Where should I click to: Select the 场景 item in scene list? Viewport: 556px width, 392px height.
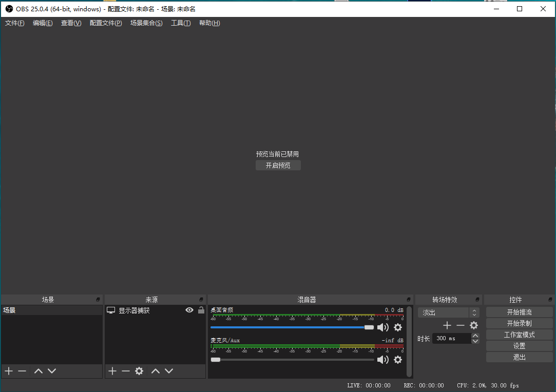(52, 310)
